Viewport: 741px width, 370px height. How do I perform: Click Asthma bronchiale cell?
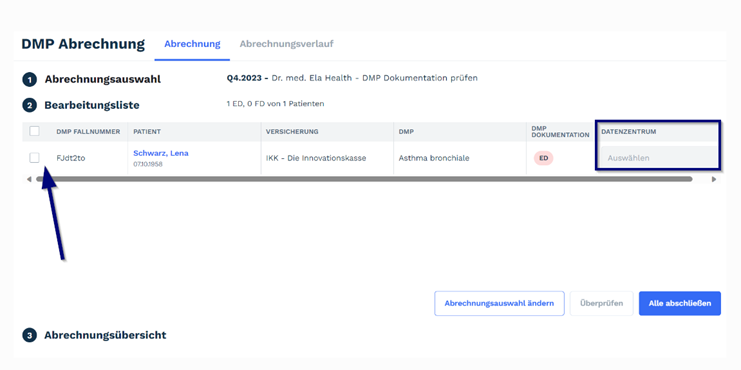pyautogui.click(x=434, y=158)
